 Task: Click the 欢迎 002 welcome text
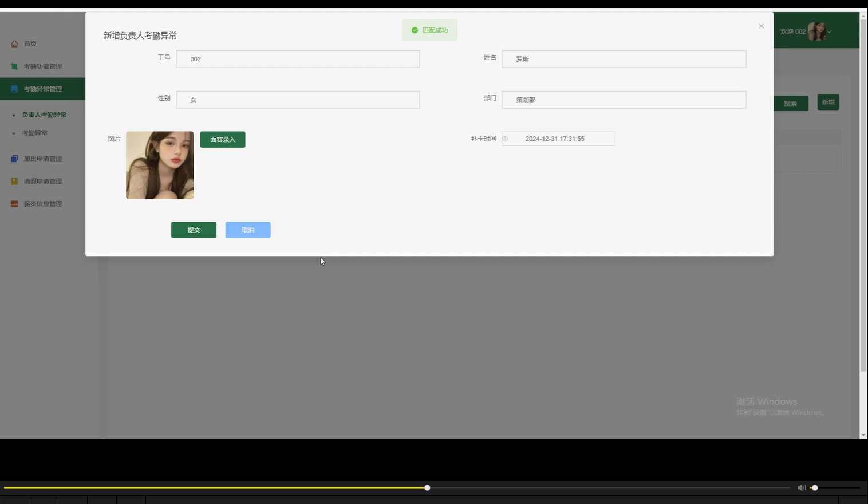(793, 31)
